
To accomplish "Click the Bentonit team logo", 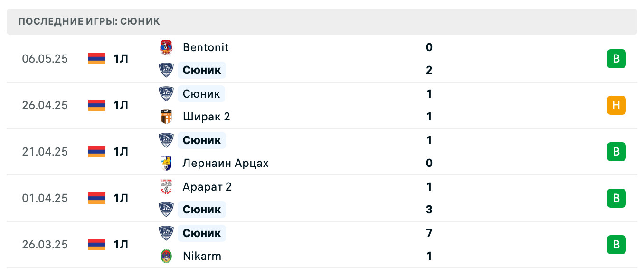I will [166, 47].
